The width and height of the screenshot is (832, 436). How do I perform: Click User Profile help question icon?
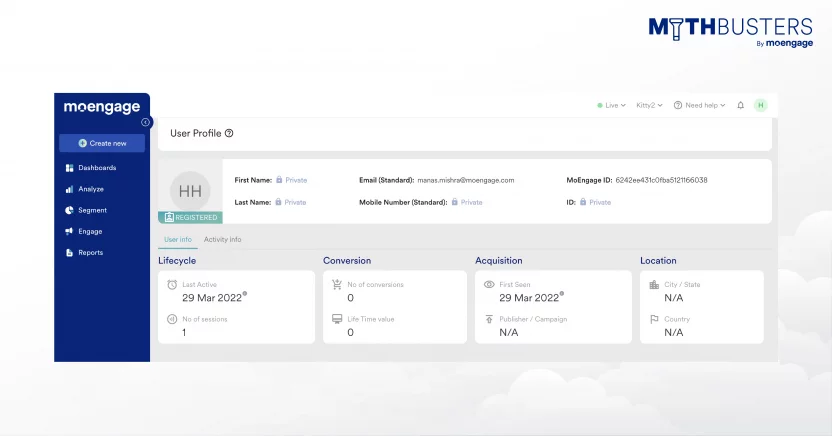229,133
